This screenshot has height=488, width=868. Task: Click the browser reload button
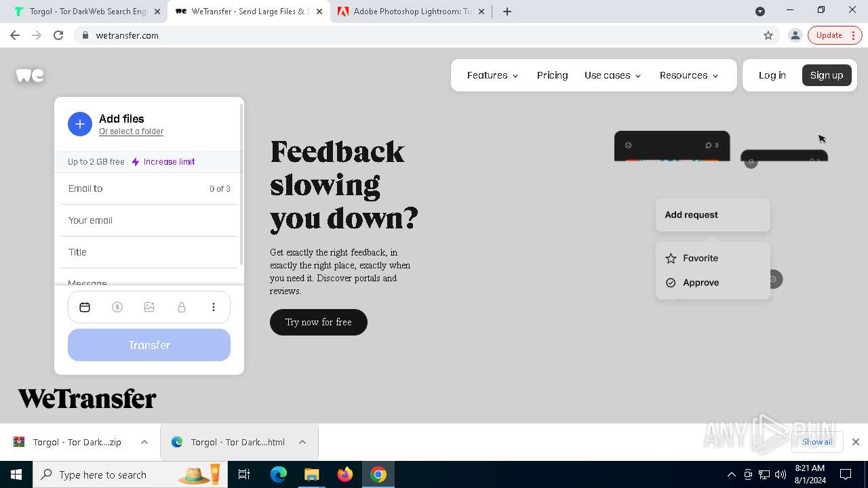(x=58, y=35)
